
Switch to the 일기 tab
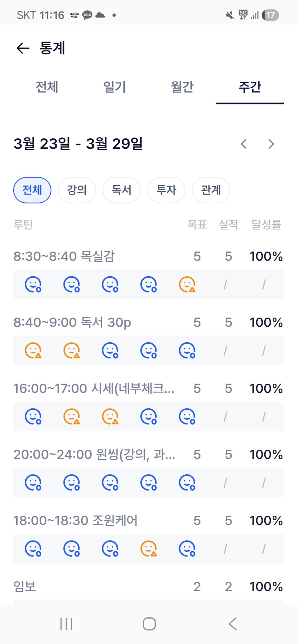(x=114, y=87)
